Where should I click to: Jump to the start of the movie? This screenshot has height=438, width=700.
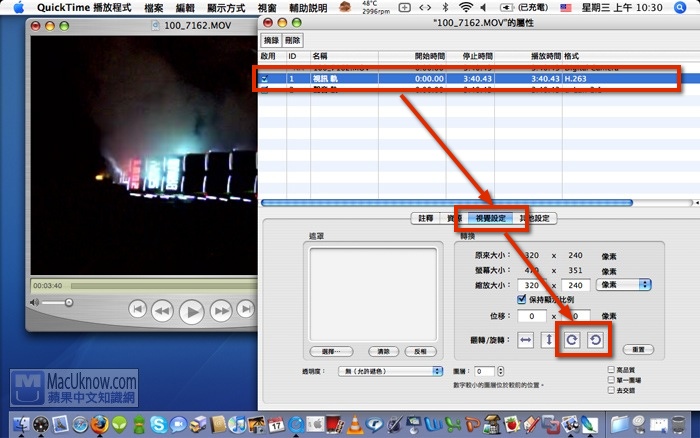(138, 309)
